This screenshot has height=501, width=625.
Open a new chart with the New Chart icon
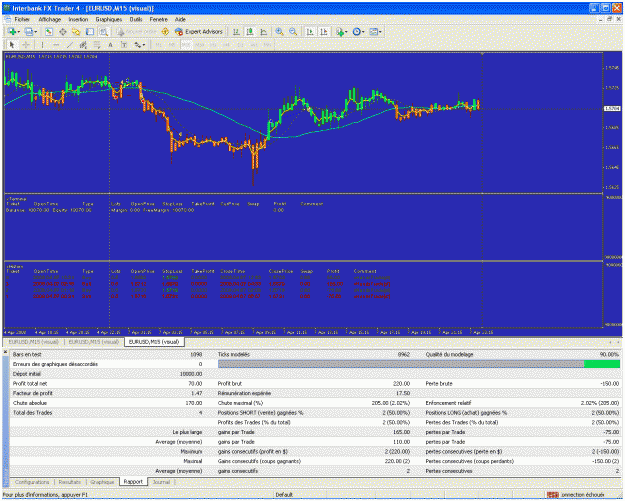tap(12, 31)
